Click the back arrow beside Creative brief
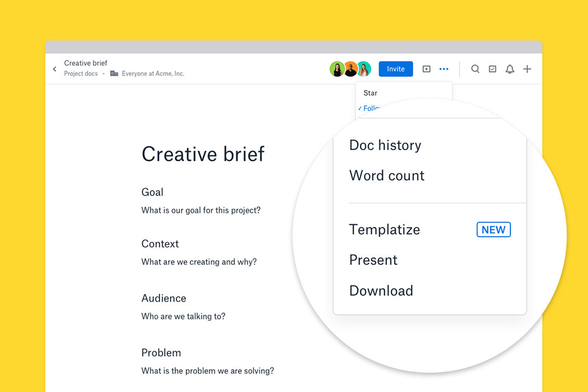This screenshot has width=588, height=392. (55, 69)
